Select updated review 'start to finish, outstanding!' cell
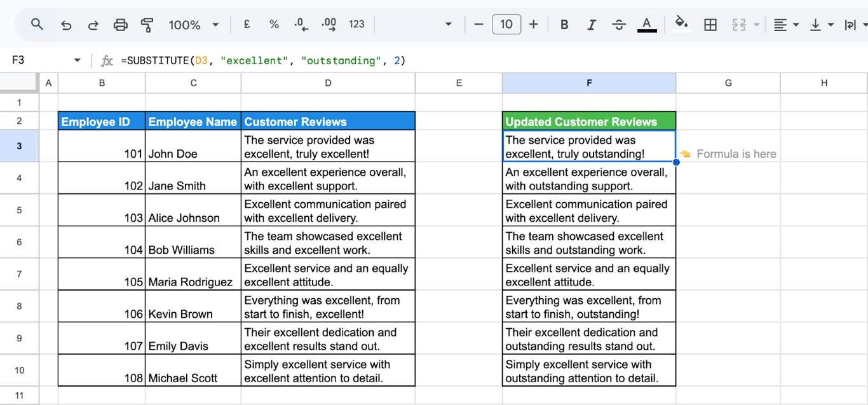 click(x=589, y=306)
